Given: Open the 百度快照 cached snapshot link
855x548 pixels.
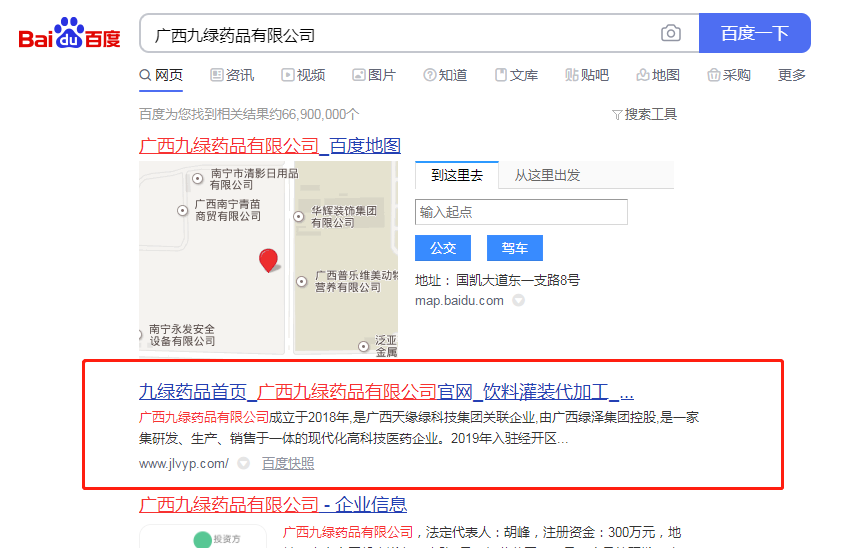Looking at the screenshot, I should (x=288, y=464).
